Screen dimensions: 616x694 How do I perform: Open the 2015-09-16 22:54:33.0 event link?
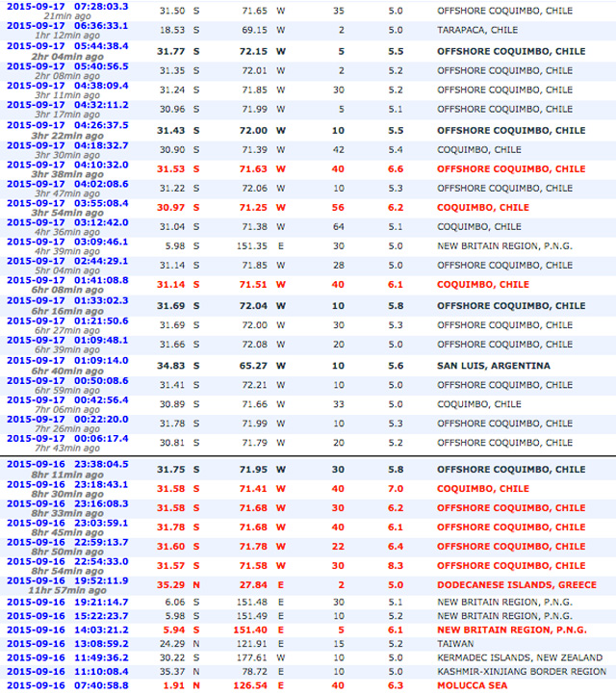tap(67, 561)
